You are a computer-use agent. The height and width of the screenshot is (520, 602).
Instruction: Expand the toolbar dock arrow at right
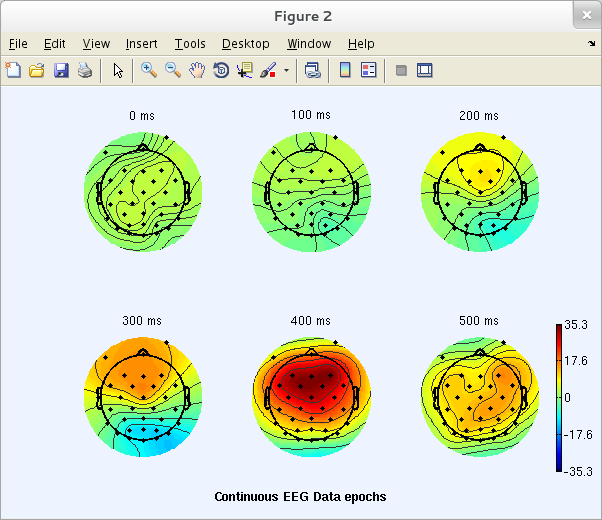click(x=591, y=44)
